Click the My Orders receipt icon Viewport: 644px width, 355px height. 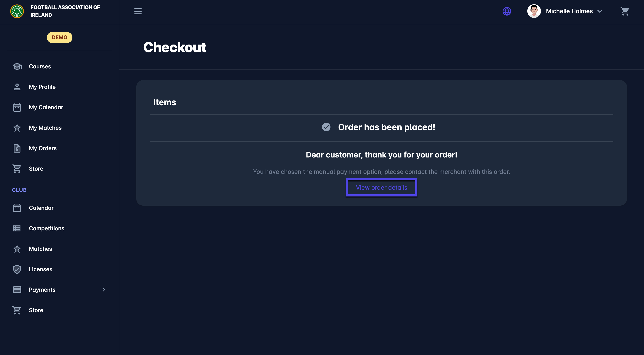(17, 148)
